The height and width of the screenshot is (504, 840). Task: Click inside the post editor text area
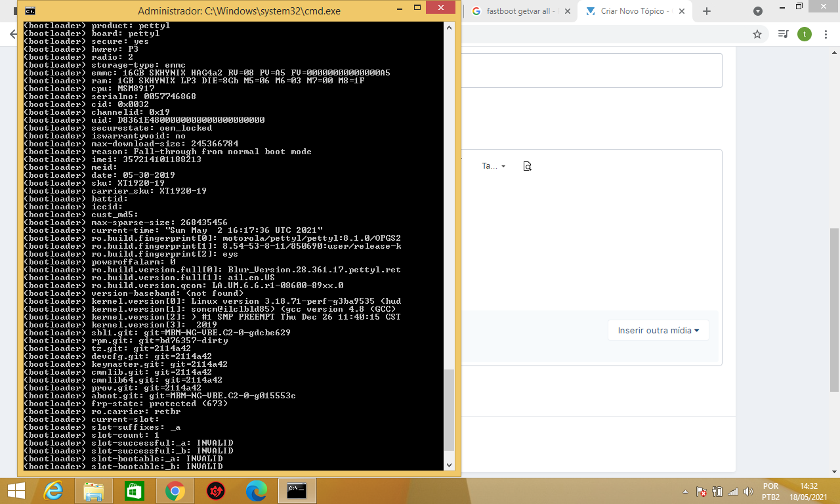(x=591, y=243)
